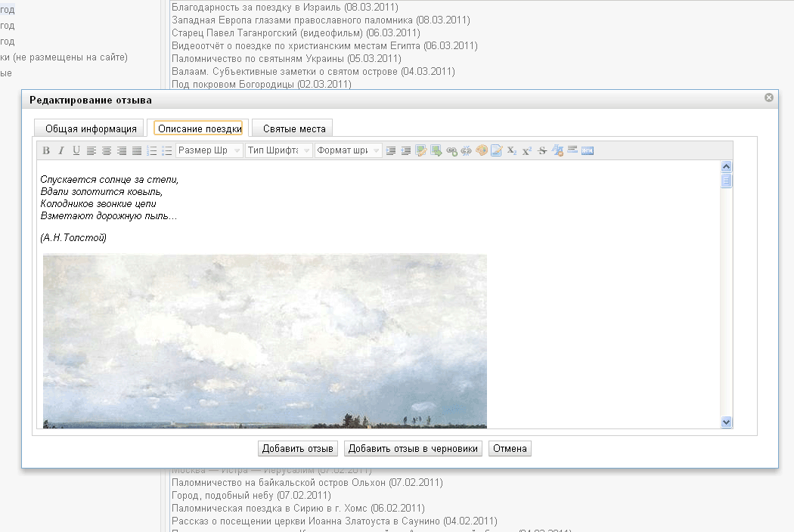794x532 pixels.
Task: Switch to the Общая информация tab
Action: [x=91, y=128]
